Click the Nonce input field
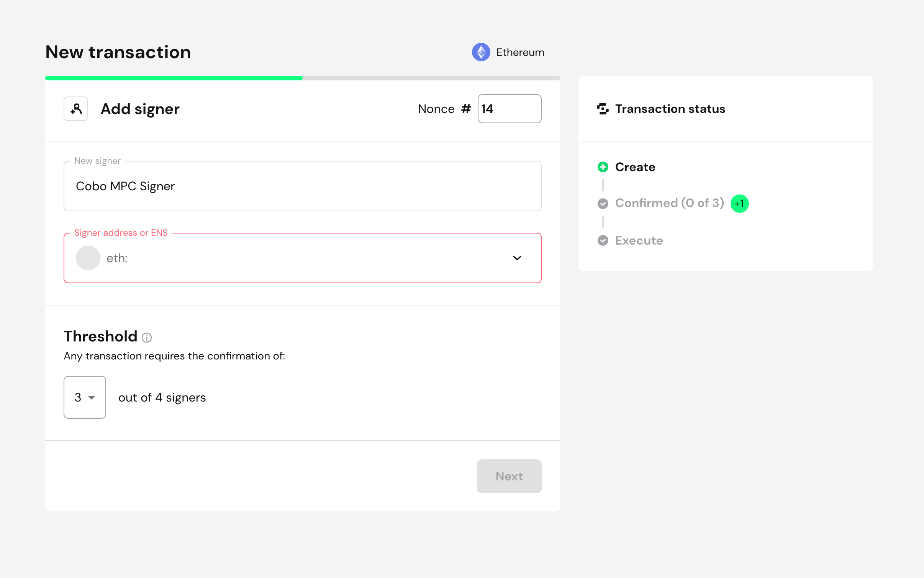 [x=509, y=109]
